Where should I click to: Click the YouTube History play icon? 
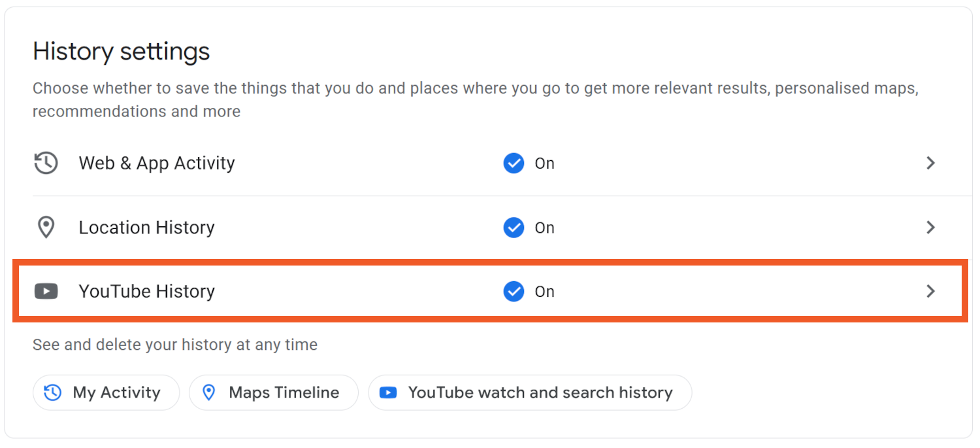(x=46, y=291)
